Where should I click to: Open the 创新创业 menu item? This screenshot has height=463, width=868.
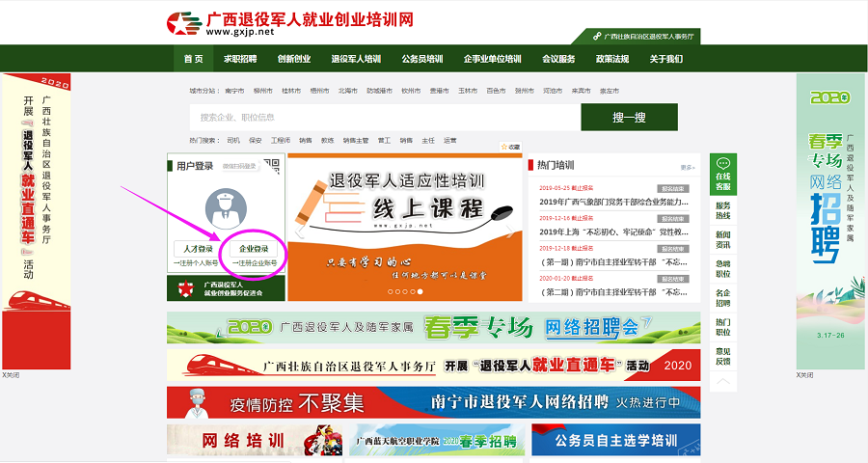(294, 59)
